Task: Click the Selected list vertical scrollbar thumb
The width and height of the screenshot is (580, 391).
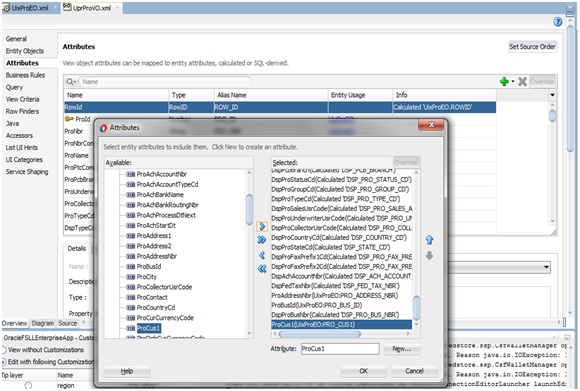Action: [x=416, y=307]
